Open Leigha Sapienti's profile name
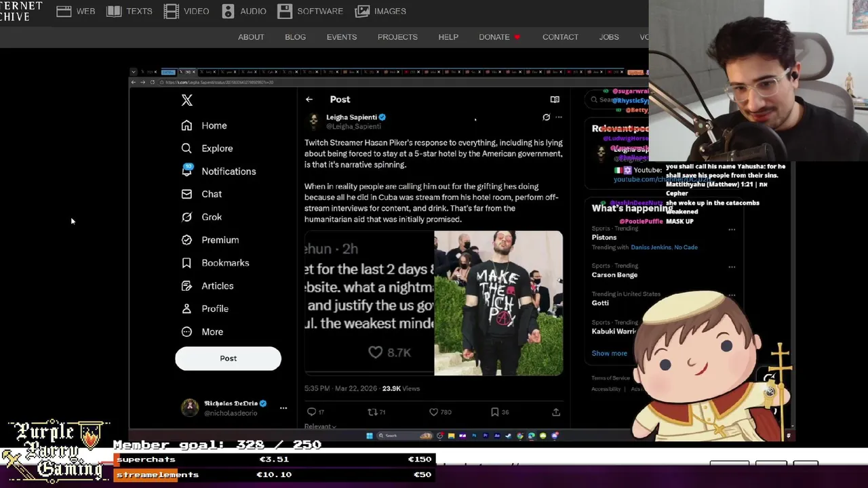The image size is (868, 488). pyautogui.click(x=351, y=117)
